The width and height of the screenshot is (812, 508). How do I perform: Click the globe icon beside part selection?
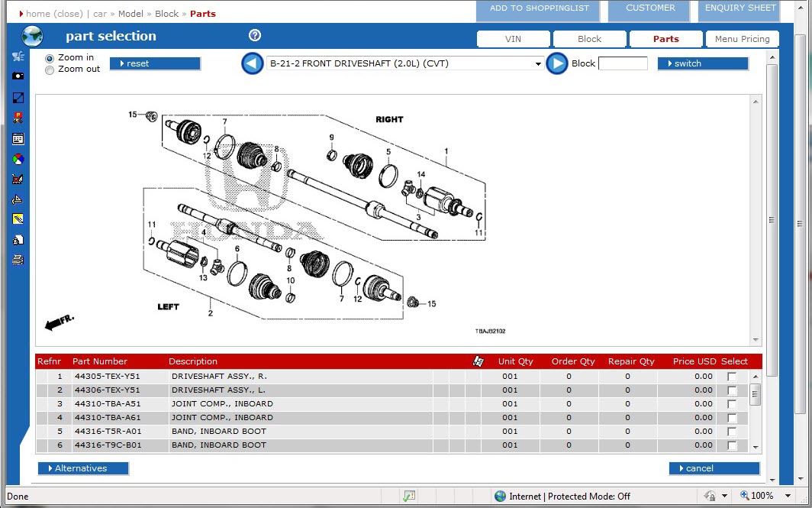click(32, 36)
